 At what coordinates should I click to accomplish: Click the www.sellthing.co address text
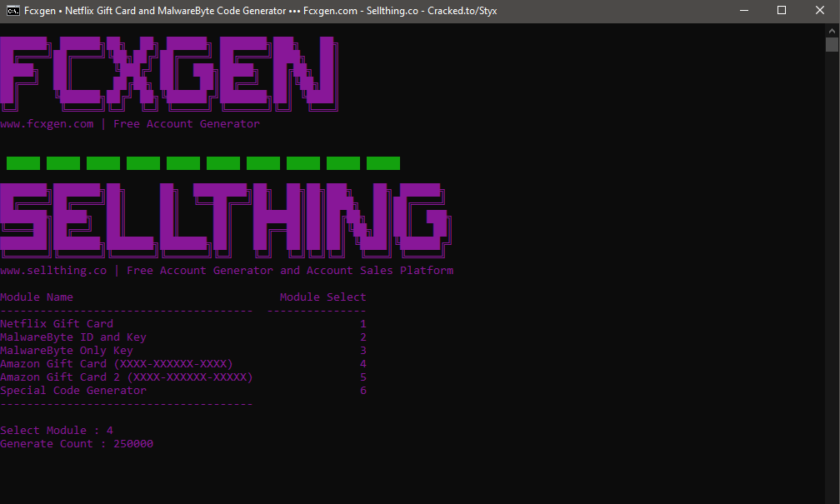coord(53,271)
